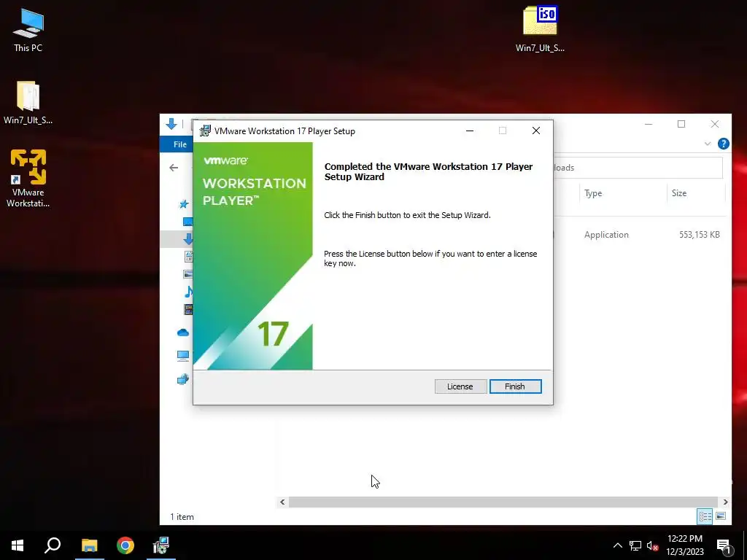Select Quick access star in Explorer sidebar
The width and height of the screenshot is (747, 560).
click(x=183, y=204)
